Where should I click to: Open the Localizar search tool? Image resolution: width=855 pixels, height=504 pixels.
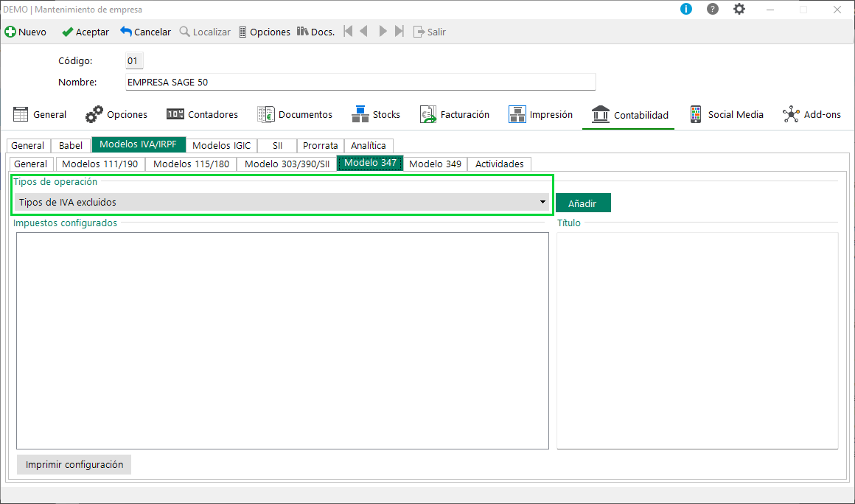[x=205, y=32]
